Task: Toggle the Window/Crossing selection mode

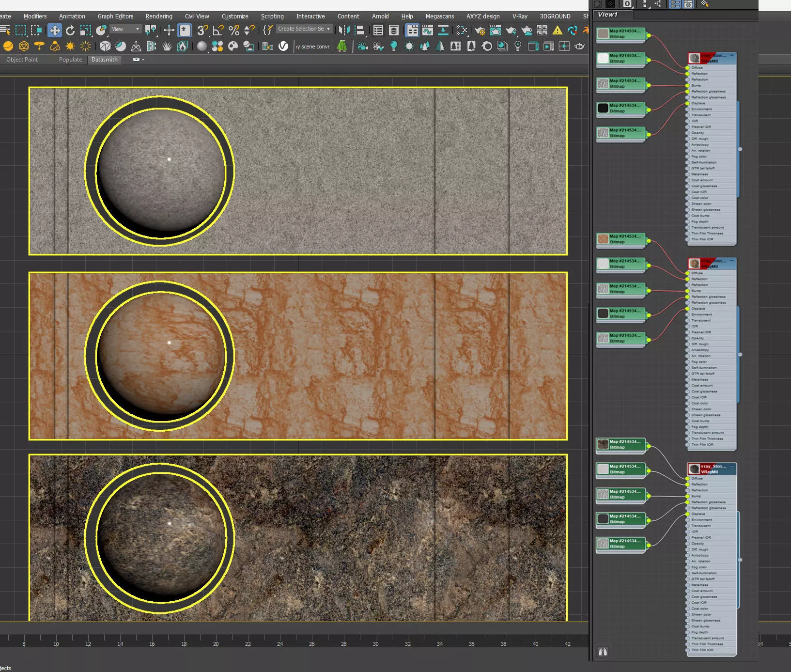Action: coord(36,31)
